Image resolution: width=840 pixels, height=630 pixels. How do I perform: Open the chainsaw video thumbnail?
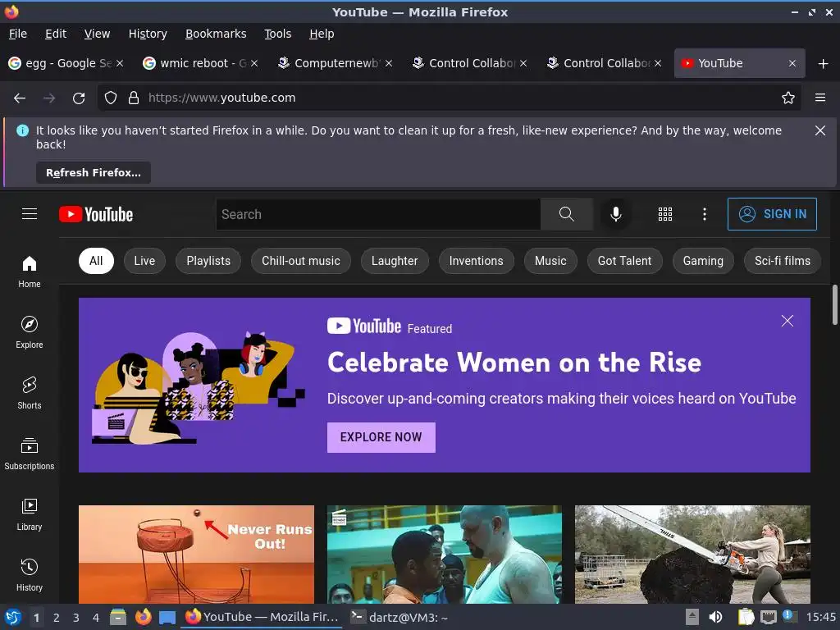coord(692,555)
